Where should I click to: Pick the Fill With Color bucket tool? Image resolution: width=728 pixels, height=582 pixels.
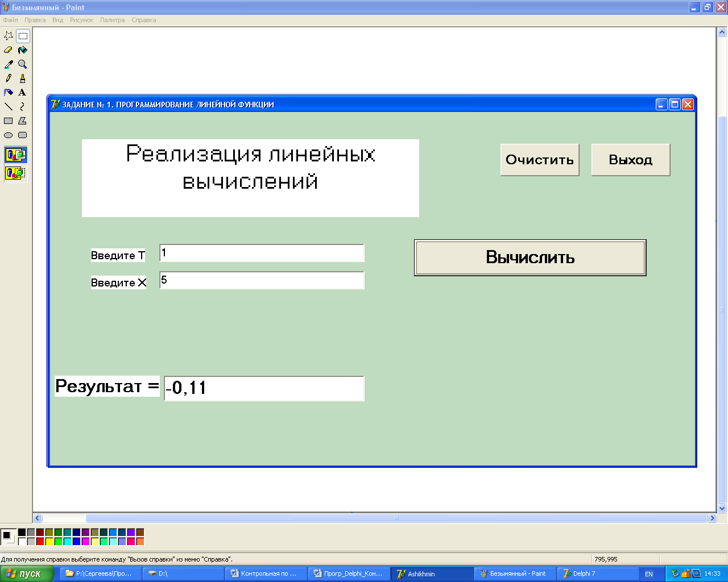tap(23, 50)
